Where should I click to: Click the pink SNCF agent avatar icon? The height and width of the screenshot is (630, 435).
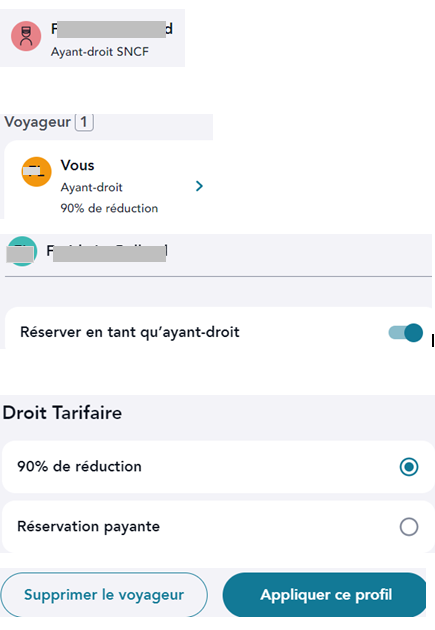click(x=26, y=36)
